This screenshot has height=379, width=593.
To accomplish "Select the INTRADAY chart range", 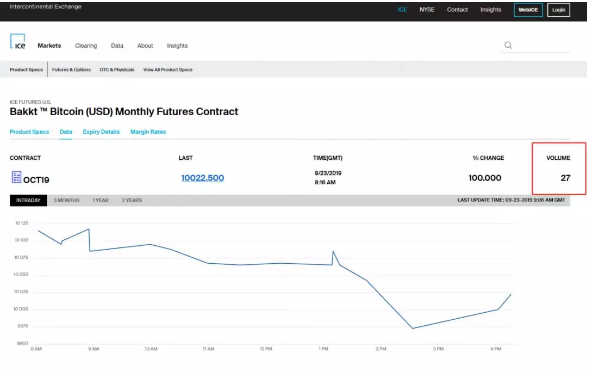I will 28,200.
